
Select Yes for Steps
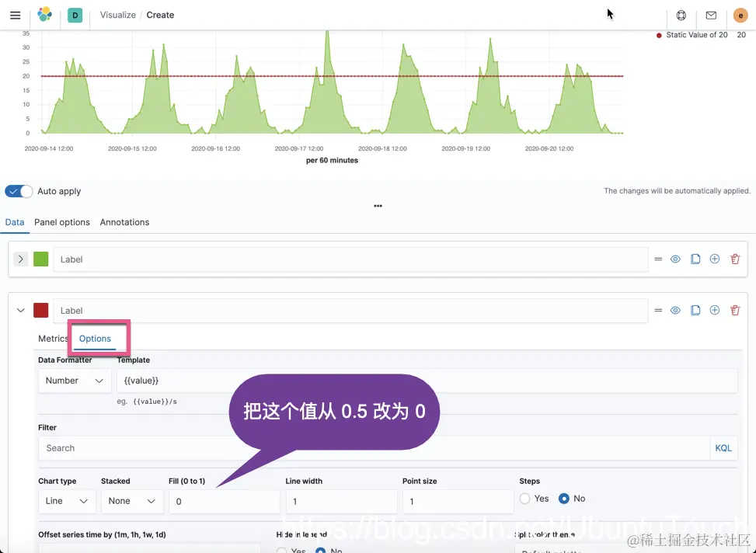coord(524,499)
